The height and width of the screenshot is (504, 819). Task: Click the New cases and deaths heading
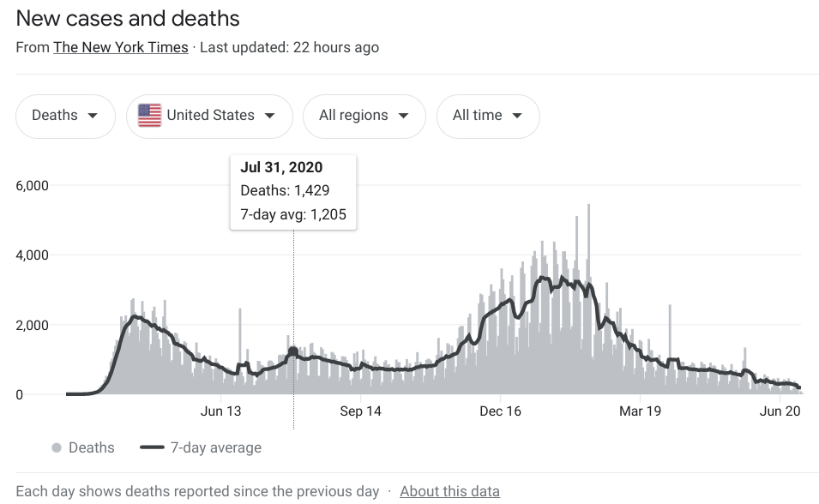pos(128,18)
